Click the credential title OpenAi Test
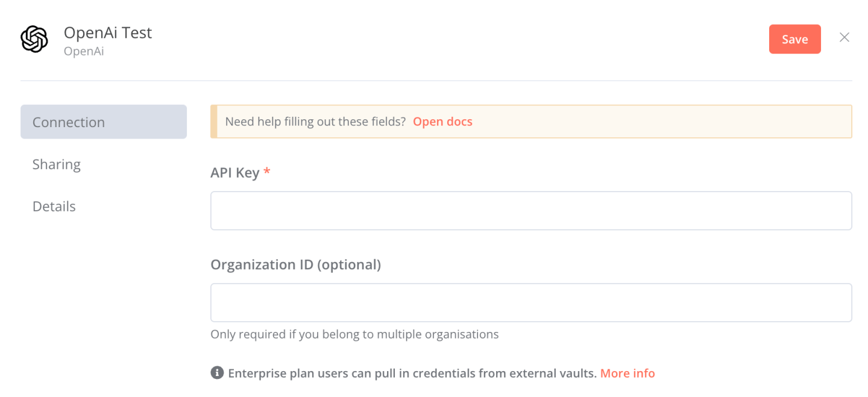Screen dimensions: 868x397 (x=106, y=33)
